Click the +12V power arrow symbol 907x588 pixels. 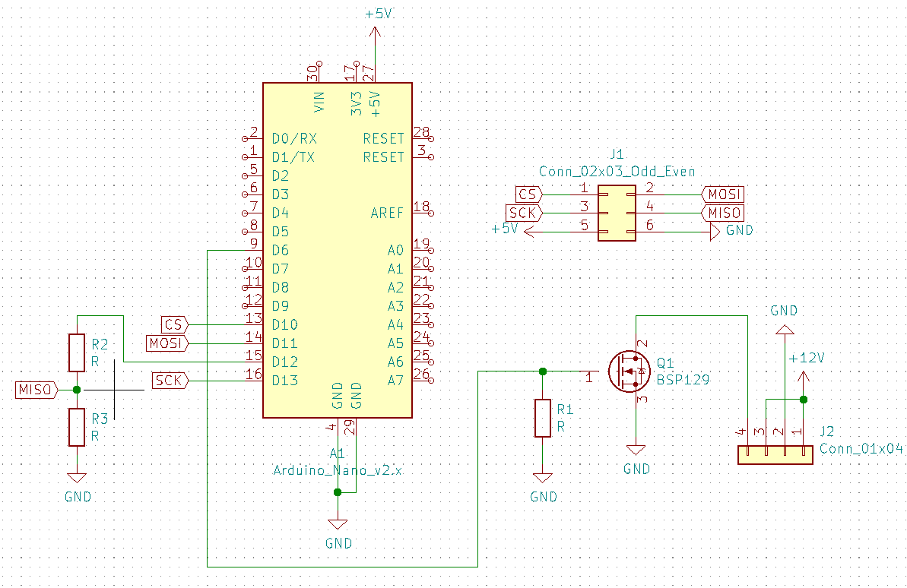click(x=804, y=379)
